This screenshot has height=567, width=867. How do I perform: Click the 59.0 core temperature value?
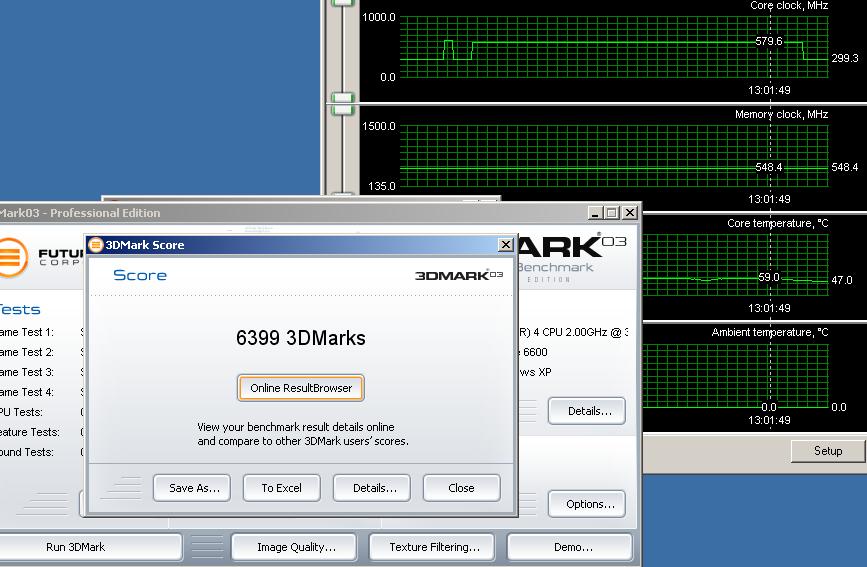[x=769, y=277]
